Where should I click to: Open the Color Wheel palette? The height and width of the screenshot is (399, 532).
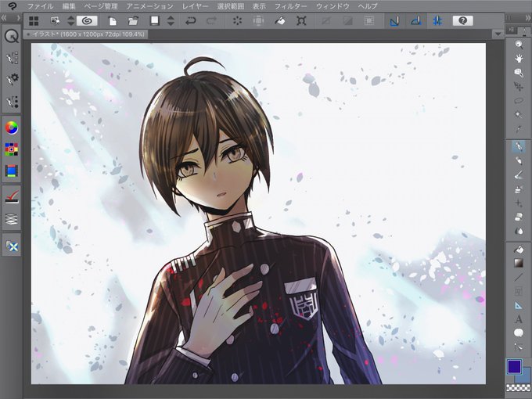[x=12, y=128]
